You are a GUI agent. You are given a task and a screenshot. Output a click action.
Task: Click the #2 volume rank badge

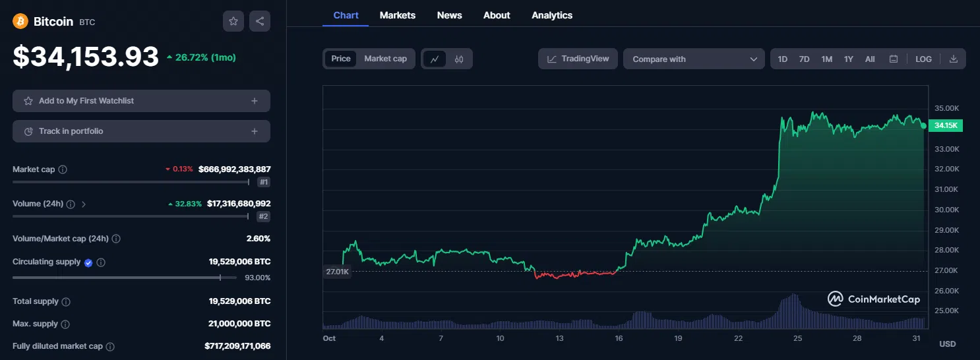point(264,216)
